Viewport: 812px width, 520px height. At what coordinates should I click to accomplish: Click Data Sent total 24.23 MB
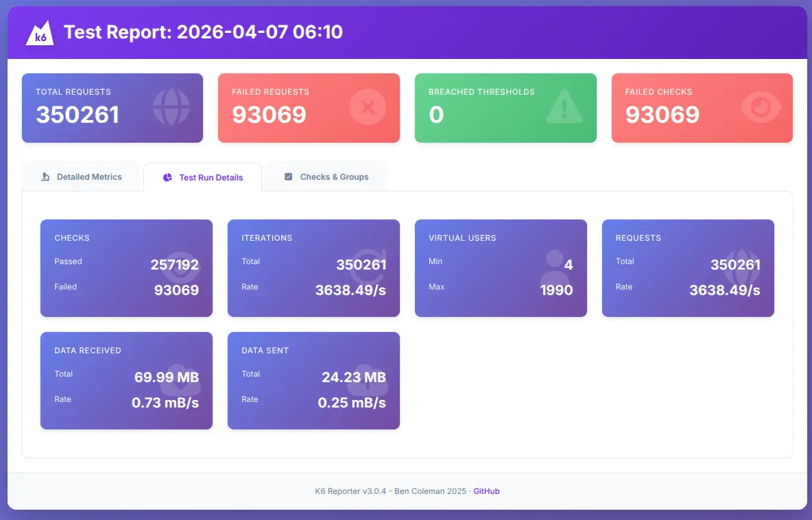(x=354, y=377)
